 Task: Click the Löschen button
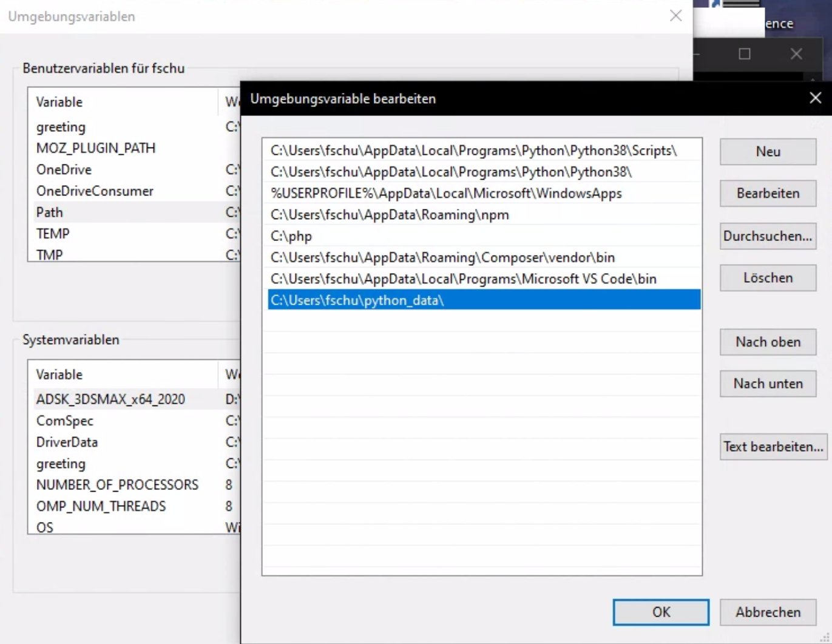767,277
